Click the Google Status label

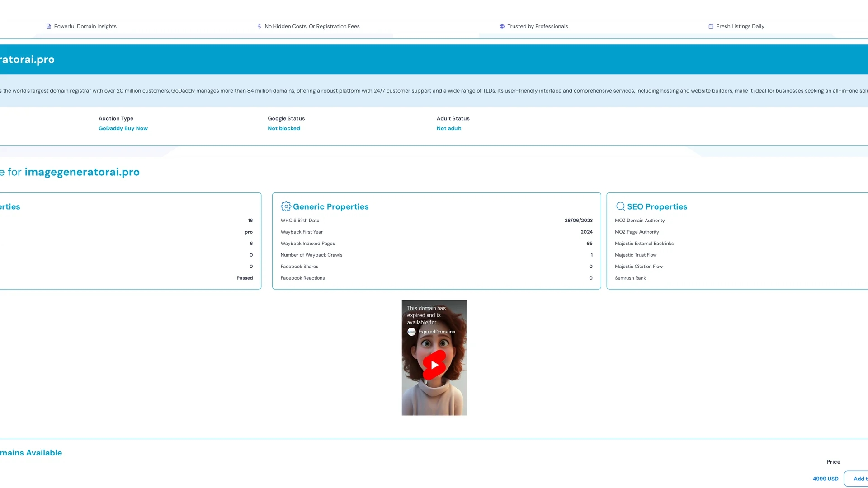click(x=286, y=119)
